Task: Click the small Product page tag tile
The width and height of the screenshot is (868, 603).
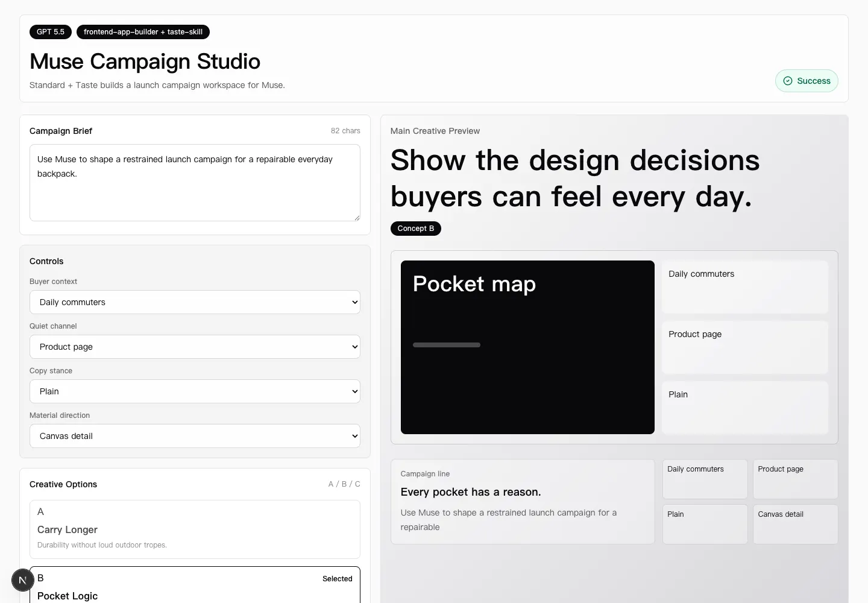Action: (x=796, y=479)
